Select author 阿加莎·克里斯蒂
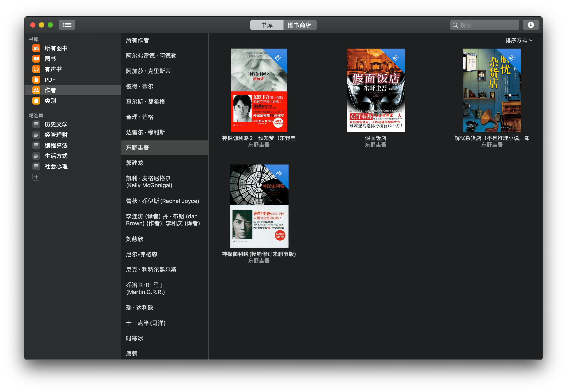Screen dimensions: 567x392 [x=164, y=71]
